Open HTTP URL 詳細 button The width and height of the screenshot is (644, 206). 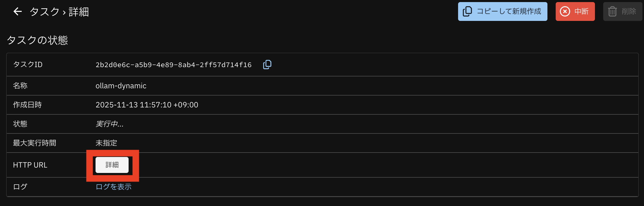(112, 165)
